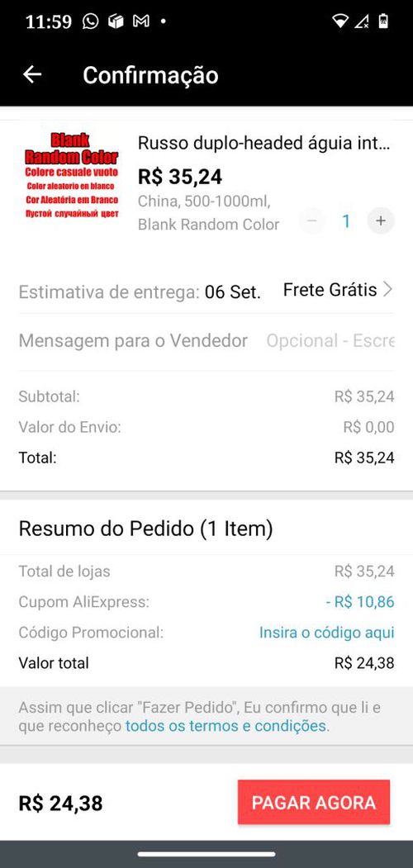The width and height of the screenshot is (413, 868).
Task: Decrease quantity with the minus button
Action: click(x=312, y=221)
